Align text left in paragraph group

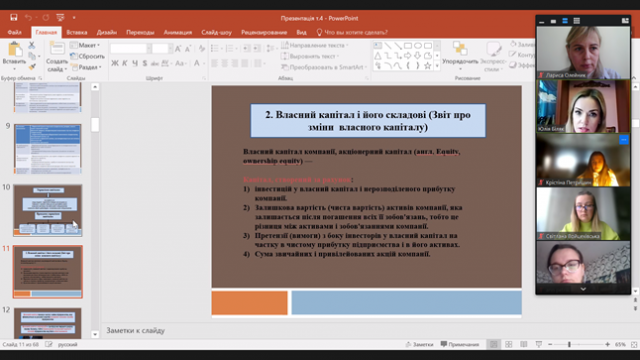click(214, 63)
